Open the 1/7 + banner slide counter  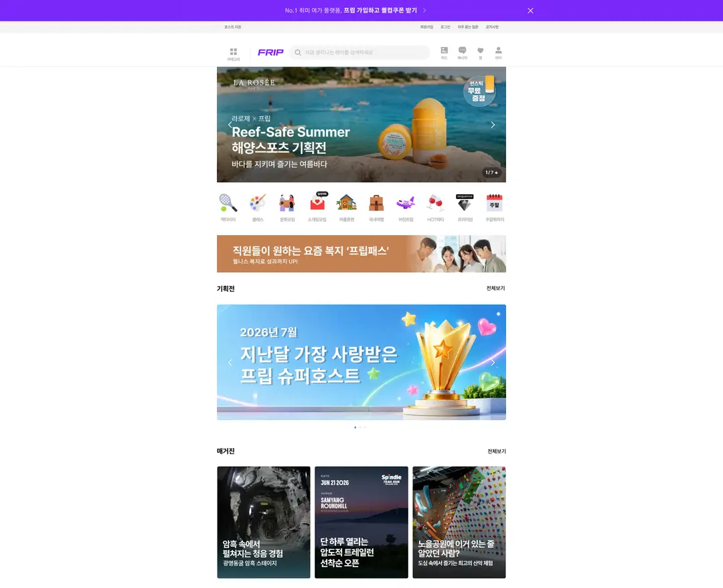[491, 173]
